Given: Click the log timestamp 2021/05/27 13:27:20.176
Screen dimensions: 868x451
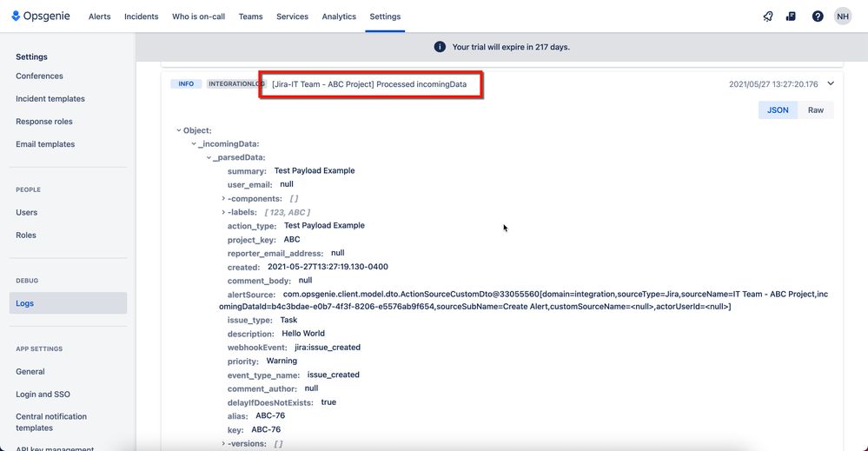Looking at the screenshot, I should [x=773, y=84].
